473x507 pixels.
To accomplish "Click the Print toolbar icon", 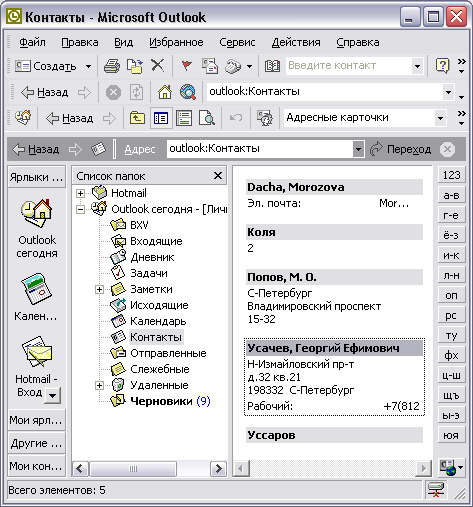I will [112, 66].
